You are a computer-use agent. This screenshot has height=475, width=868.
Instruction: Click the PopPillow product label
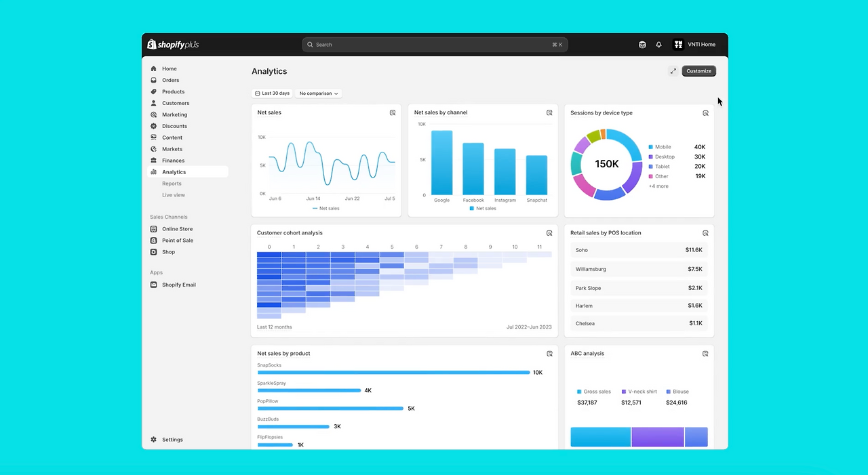click(268, 401)
